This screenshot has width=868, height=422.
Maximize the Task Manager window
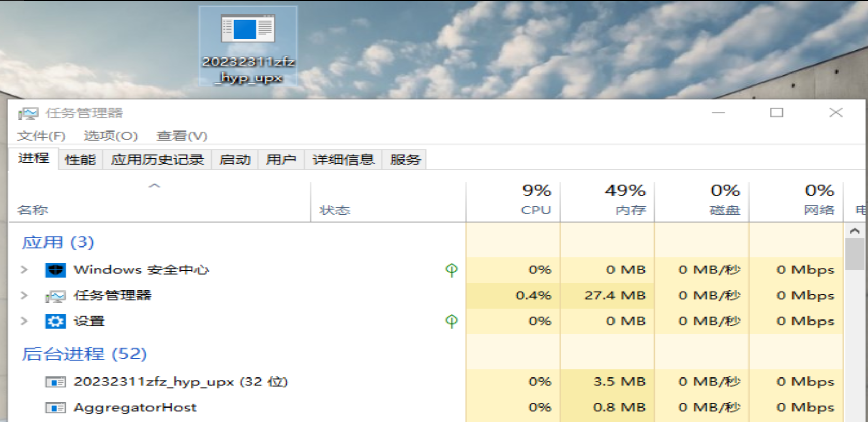pos(776,113)
